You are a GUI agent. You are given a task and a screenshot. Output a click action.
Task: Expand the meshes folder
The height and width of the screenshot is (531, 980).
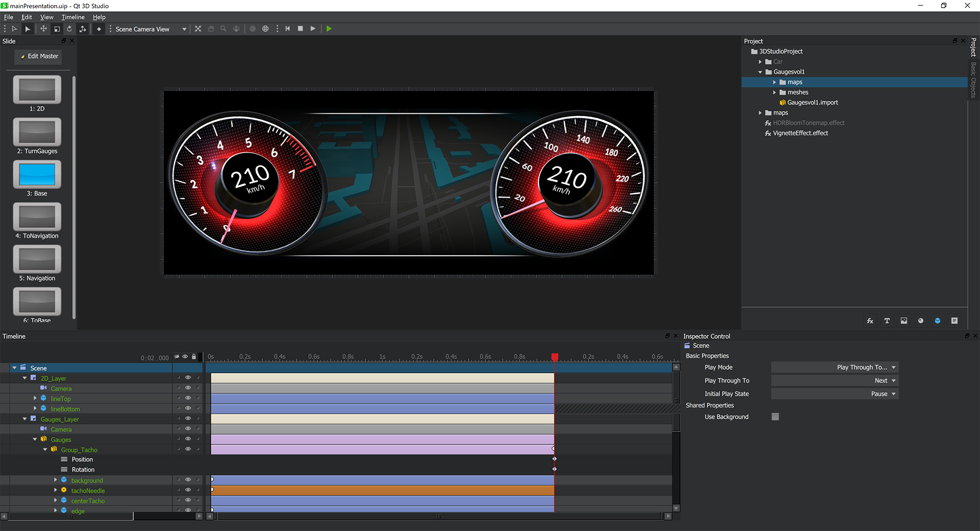775,92
